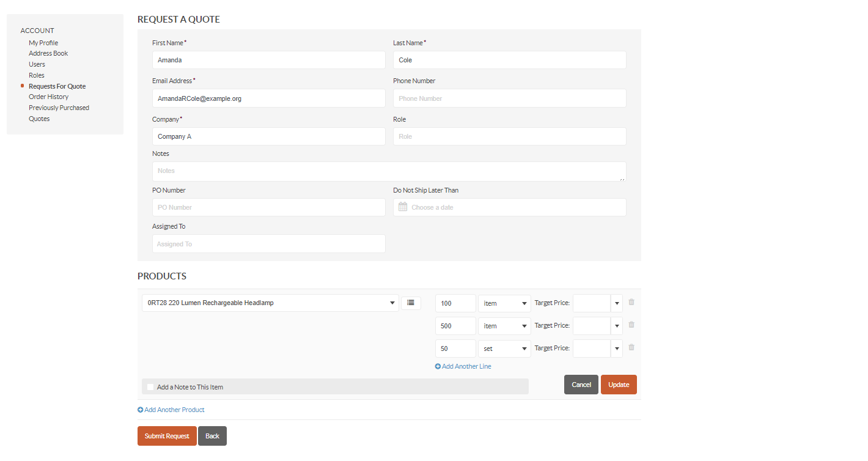Open the Quotes page

pyautogui.click(x=39, y=119)
